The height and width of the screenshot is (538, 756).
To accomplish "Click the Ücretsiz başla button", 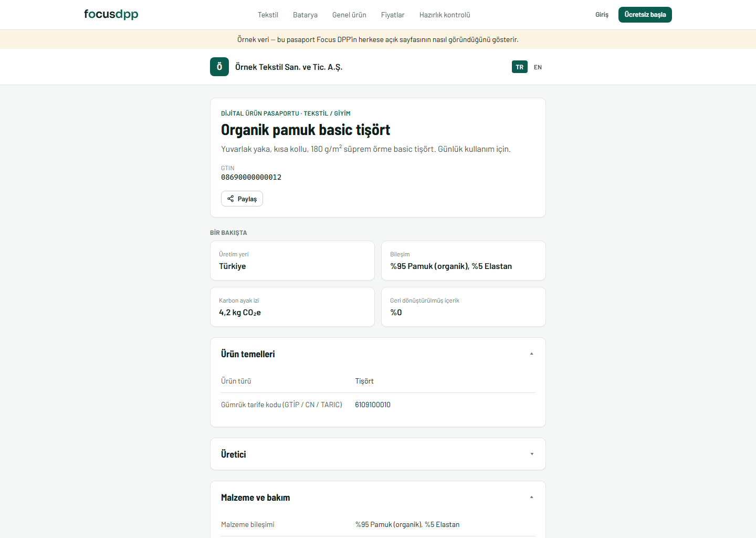I will [x=645, y=15].
